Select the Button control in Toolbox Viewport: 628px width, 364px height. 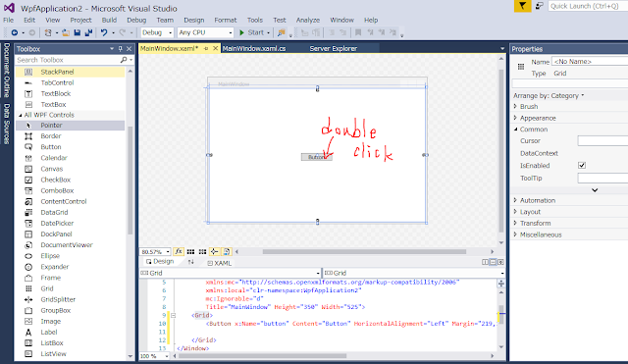[x=71, y=147]
